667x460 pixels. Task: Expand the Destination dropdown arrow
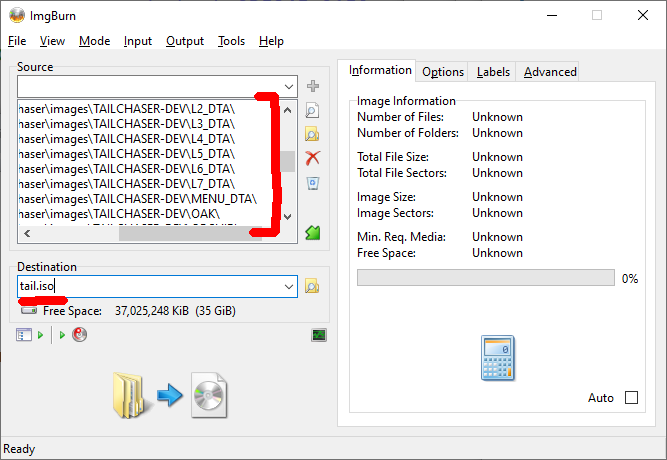tap(289, 286)
